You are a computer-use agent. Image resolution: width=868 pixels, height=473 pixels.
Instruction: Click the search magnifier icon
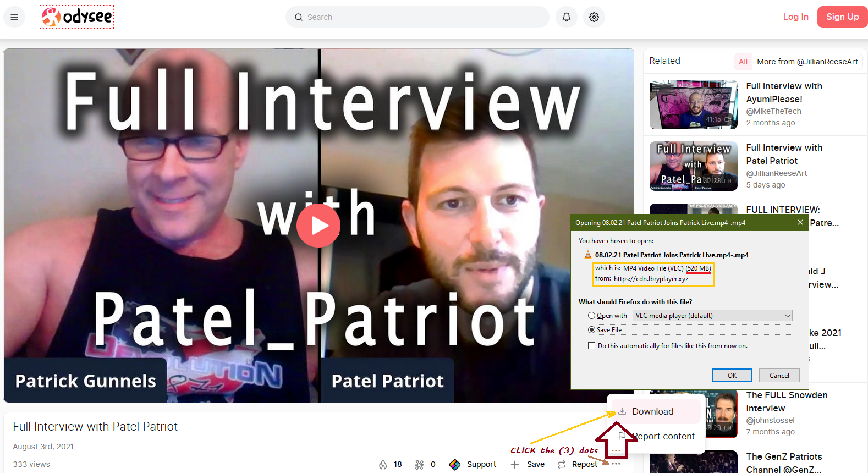pos(299,17)
